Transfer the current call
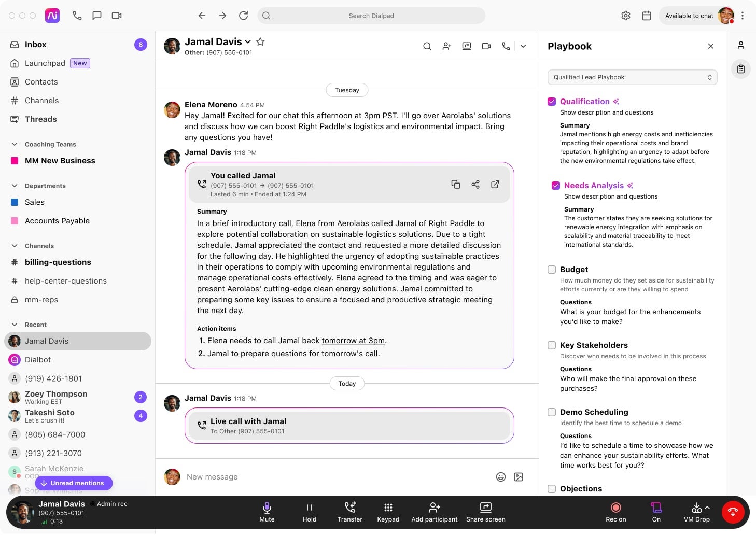The height and width of the screenshot is (535, 756). 350,512
